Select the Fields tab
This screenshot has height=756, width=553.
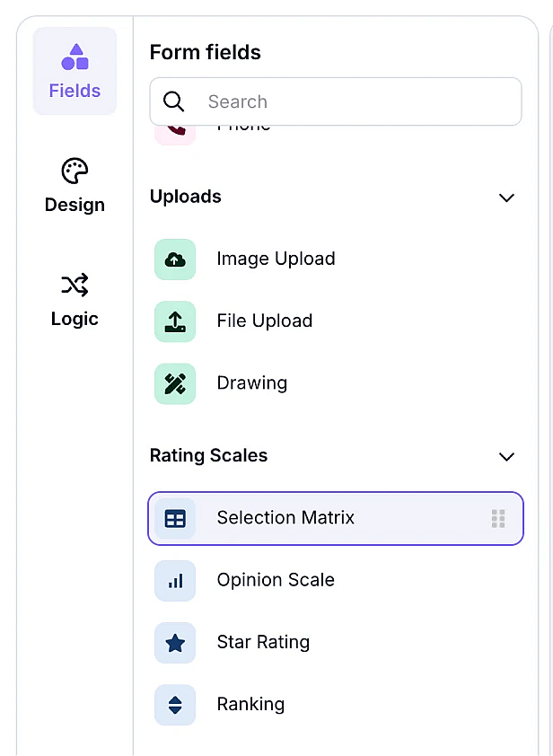[75, 71]
